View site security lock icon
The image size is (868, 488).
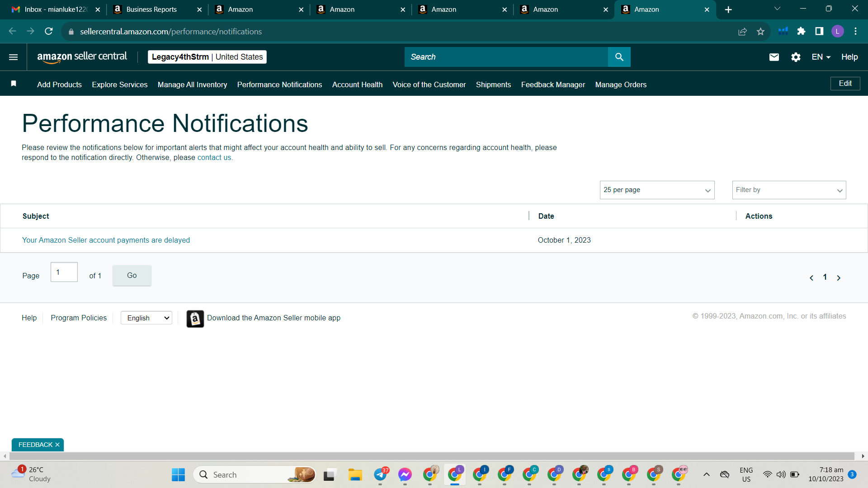pyautogui.click(x=71, y=32)
